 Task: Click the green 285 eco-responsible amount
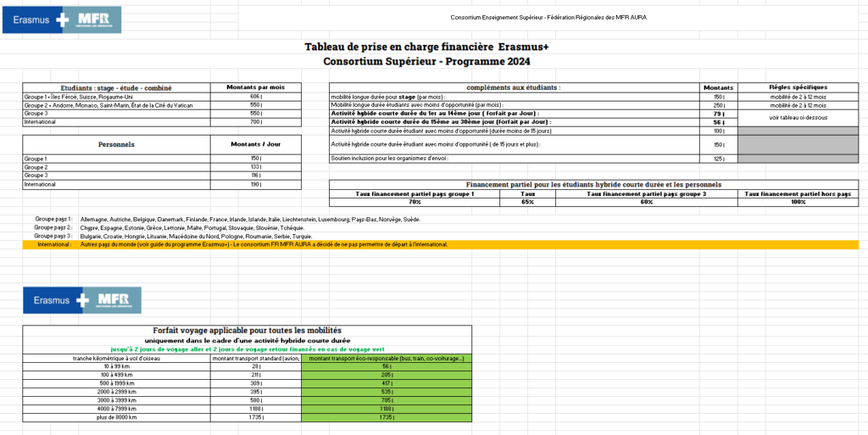point(387,376)
